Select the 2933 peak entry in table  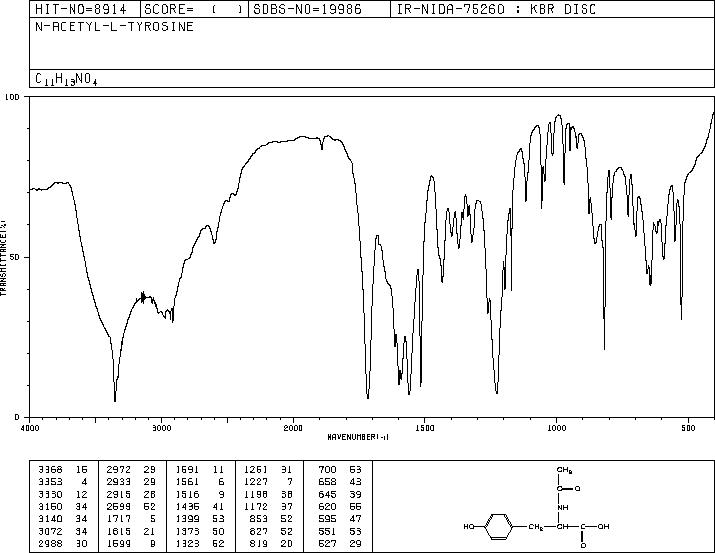point(131,482)
